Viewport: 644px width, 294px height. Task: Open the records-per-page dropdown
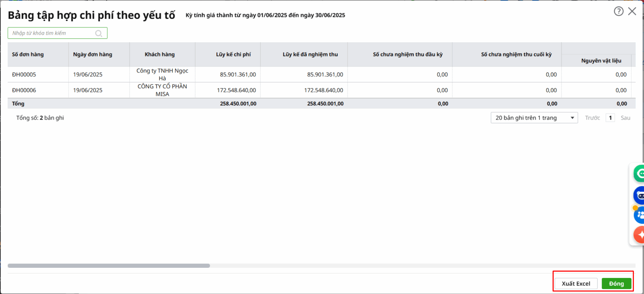tap(534, 118)
